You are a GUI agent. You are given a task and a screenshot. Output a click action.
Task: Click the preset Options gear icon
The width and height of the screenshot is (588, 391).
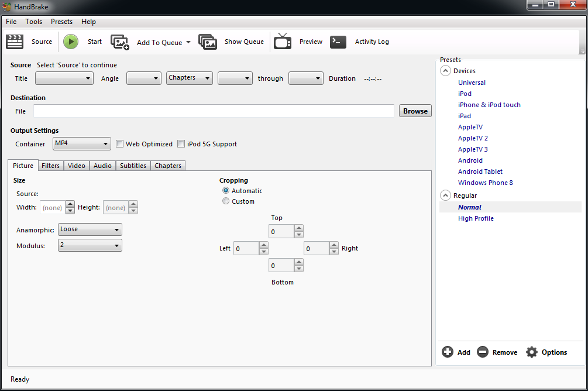coord(532,352)
